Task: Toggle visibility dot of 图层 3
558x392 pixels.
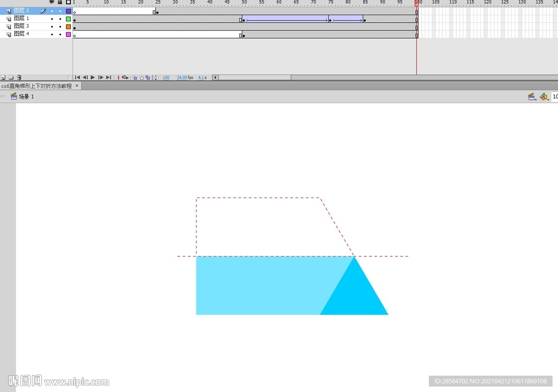Action: (52, 27)
